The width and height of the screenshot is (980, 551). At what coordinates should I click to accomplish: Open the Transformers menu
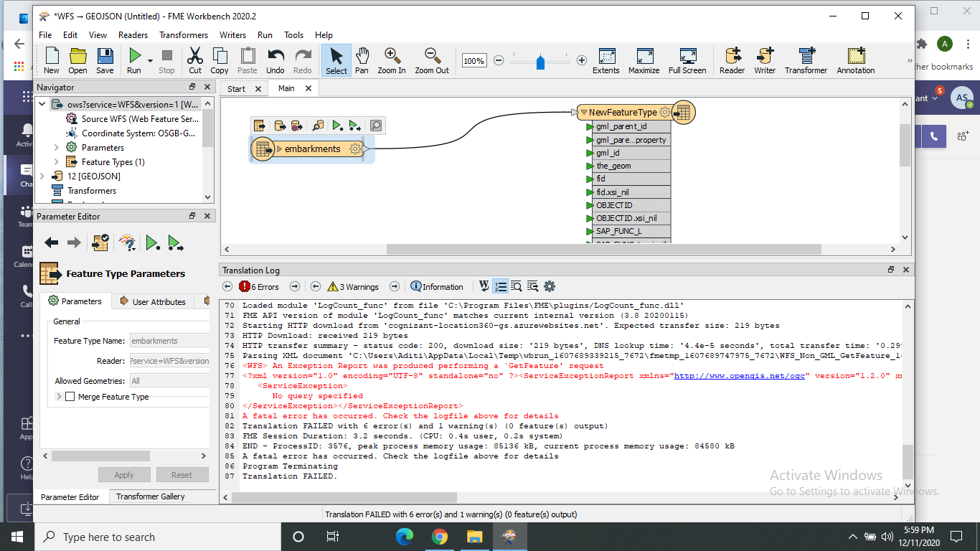(x=184, y=34)
